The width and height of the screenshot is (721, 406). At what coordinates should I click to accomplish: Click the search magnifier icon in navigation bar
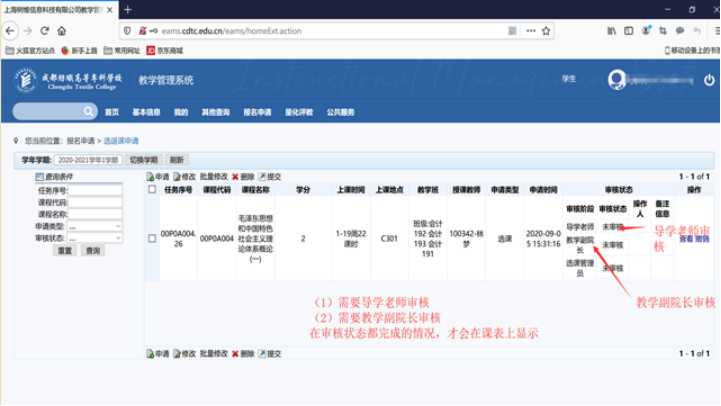coord(88,112)
